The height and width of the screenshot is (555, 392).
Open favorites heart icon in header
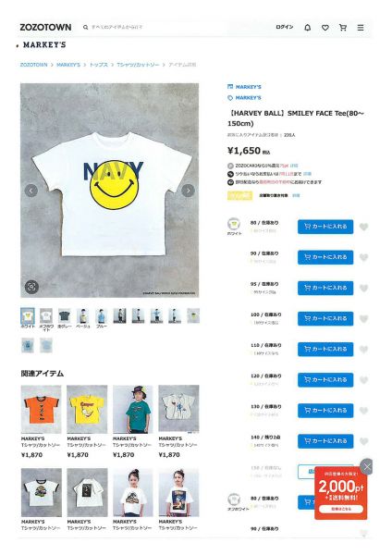tap(325, 27)
